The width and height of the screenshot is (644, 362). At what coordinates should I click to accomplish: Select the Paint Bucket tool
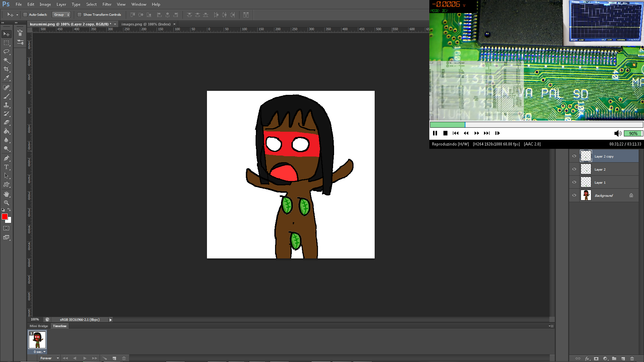click(x=6, y=131)
